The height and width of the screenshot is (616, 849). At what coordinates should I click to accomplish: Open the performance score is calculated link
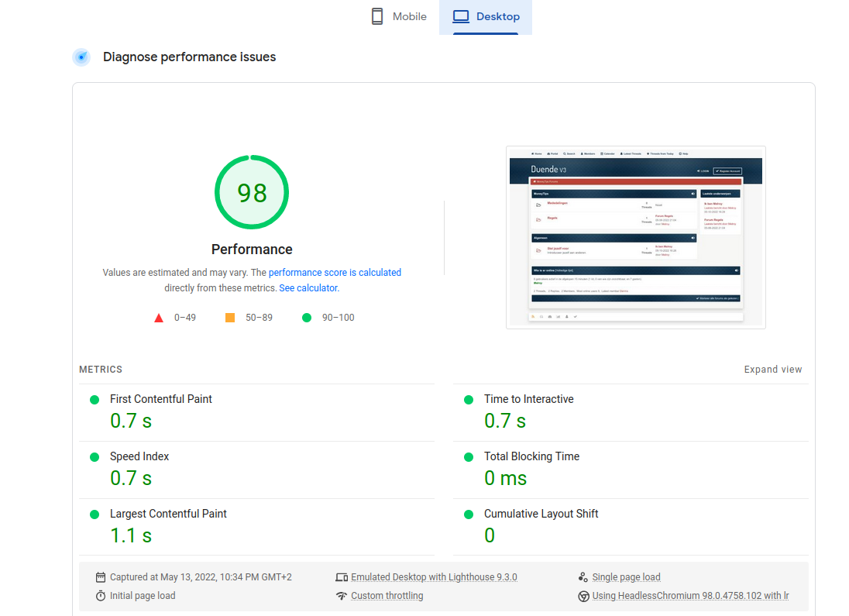335,273
